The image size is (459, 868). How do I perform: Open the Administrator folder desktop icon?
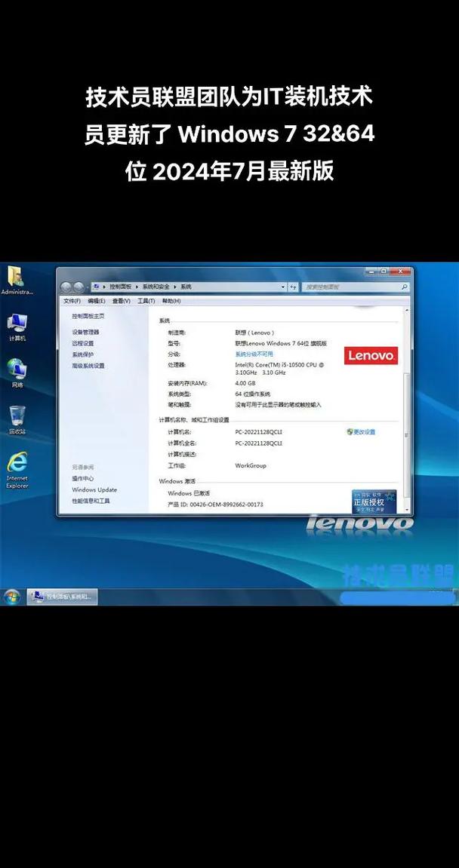click(15, 278)
